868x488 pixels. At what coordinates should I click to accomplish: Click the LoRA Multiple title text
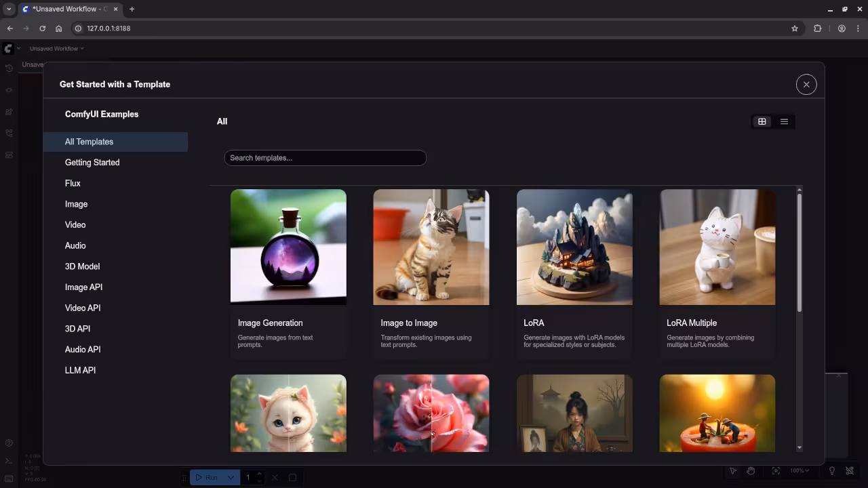(692, 323)
